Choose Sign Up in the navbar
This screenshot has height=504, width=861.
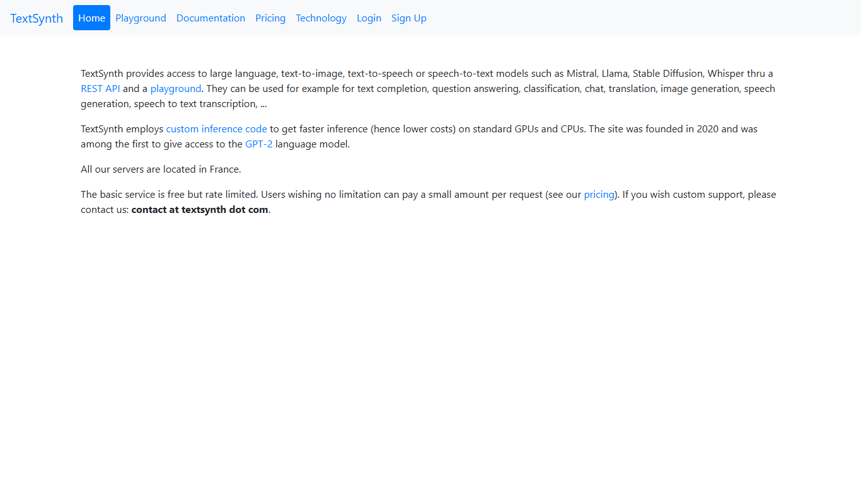[x=409, y=18]
